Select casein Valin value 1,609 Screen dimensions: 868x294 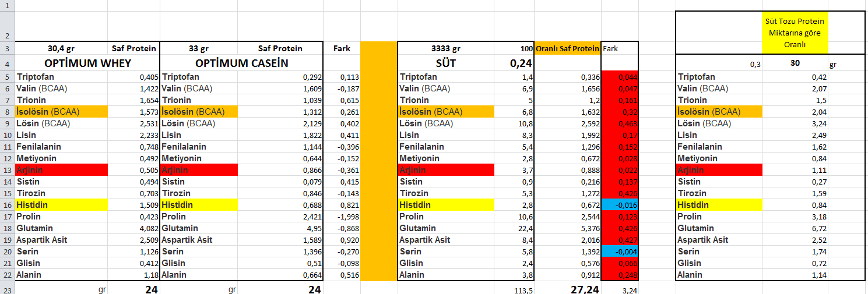click(x=280, y=88)
